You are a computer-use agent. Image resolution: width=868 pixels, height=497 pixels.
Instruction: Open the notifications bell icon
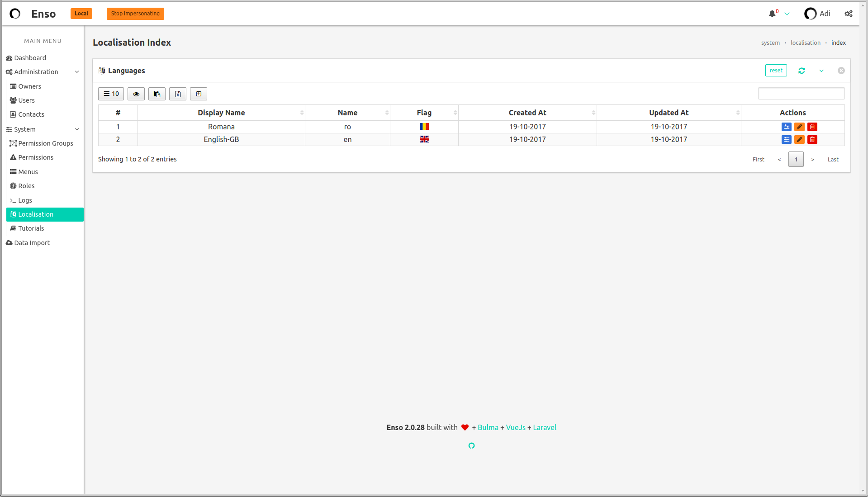pyautogui.click(x=771, y=14)
